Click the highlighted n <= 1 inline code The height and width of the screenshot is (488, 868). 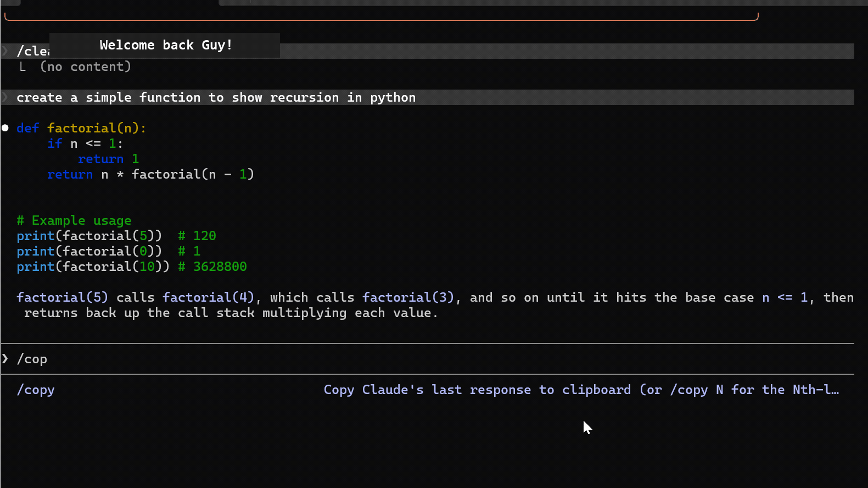coord(785,297)
